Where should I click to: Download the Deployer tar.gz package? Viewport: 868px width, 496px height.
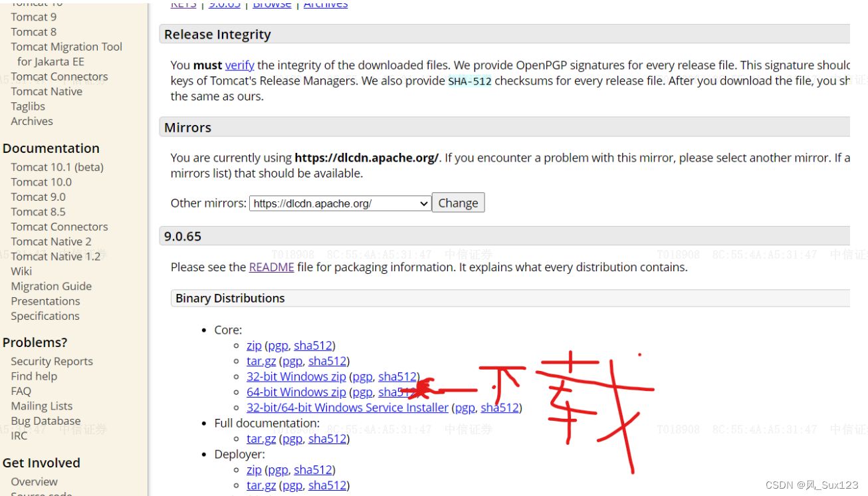point(261,485)
